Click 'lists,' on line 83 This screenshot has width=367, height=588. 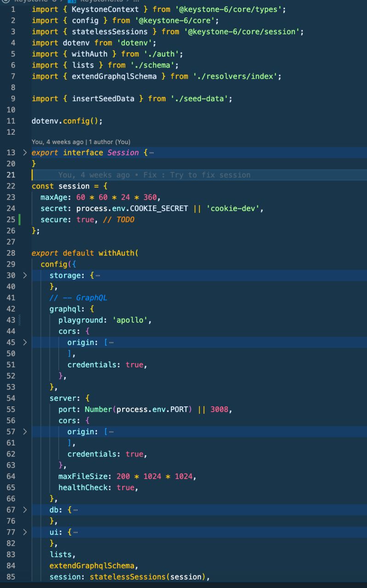click(63, 554)
